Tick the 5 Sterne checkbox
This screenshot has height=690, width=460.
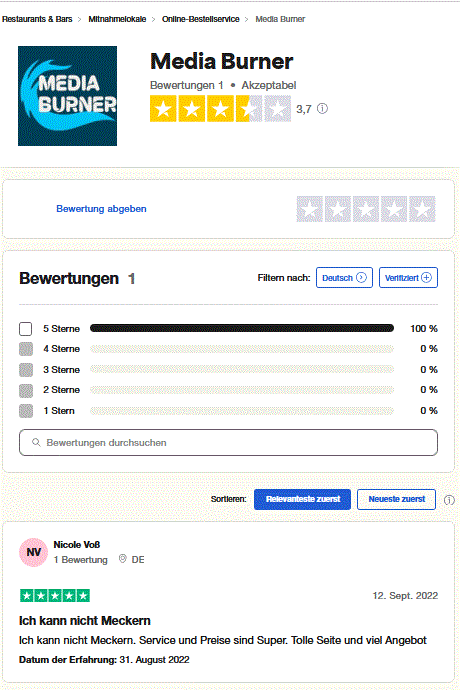pyautogui.click(x=26, y=329)
